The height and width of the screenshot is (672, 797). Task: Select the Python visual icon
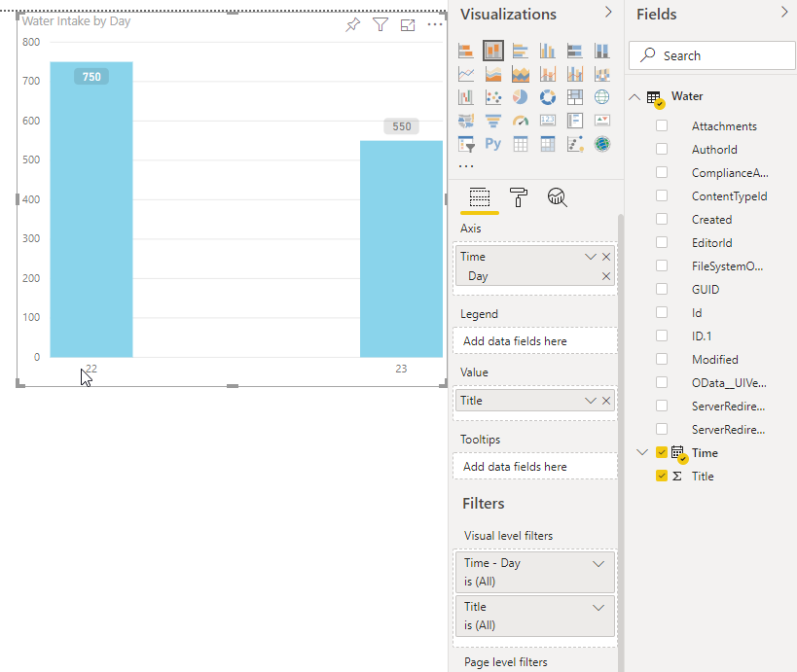(493, 144)
